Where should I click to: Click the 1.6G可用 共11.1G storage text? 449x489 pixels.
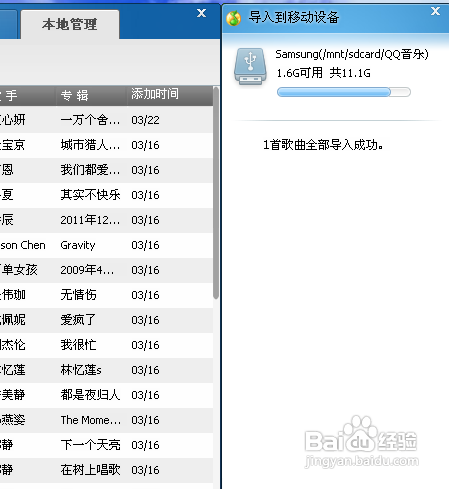pyautogui.click(x=323, y=73)
